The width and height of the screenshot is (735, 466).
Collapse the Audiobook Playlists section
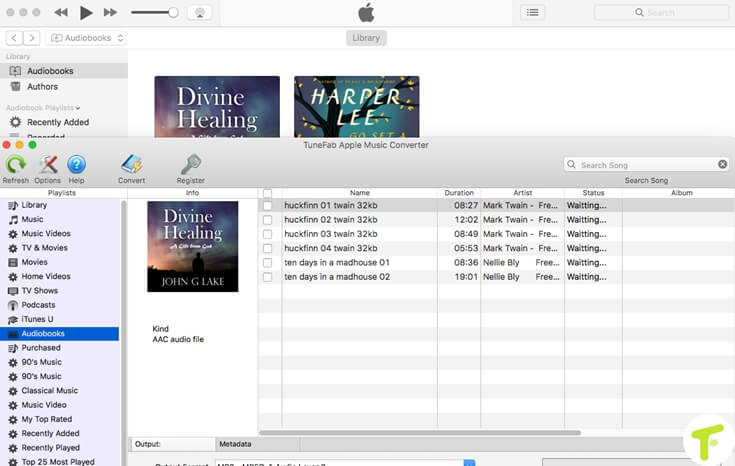point(78,107)
